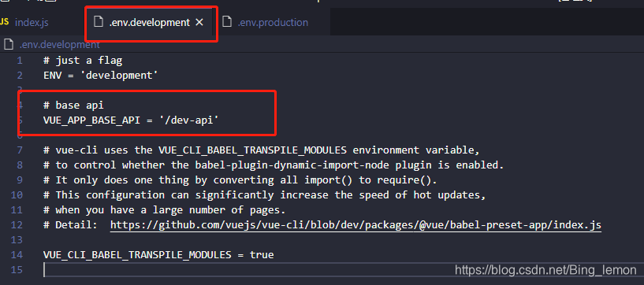644x285 pixels.
Task: Select the .env.development tab
Action: [149, 22]
